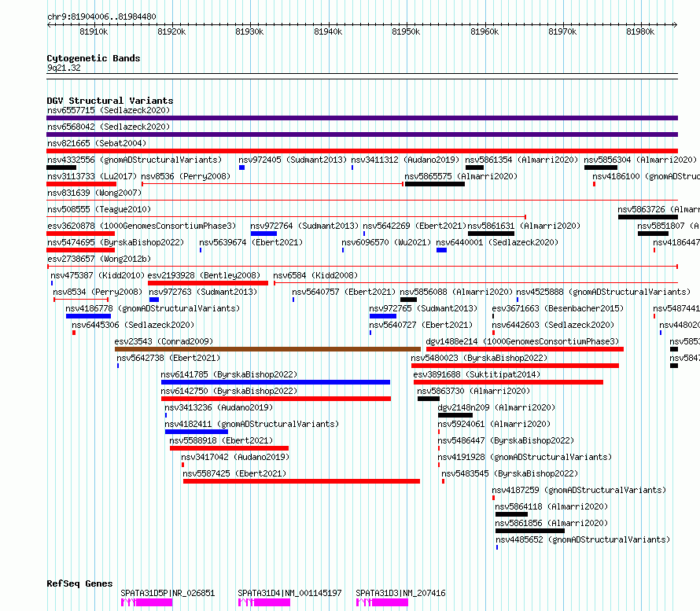This screenshot has width=700, height=611.
Task: Click the nsv972765 (Sudmant2013) blue bar
Action: (x=383, y=316)
